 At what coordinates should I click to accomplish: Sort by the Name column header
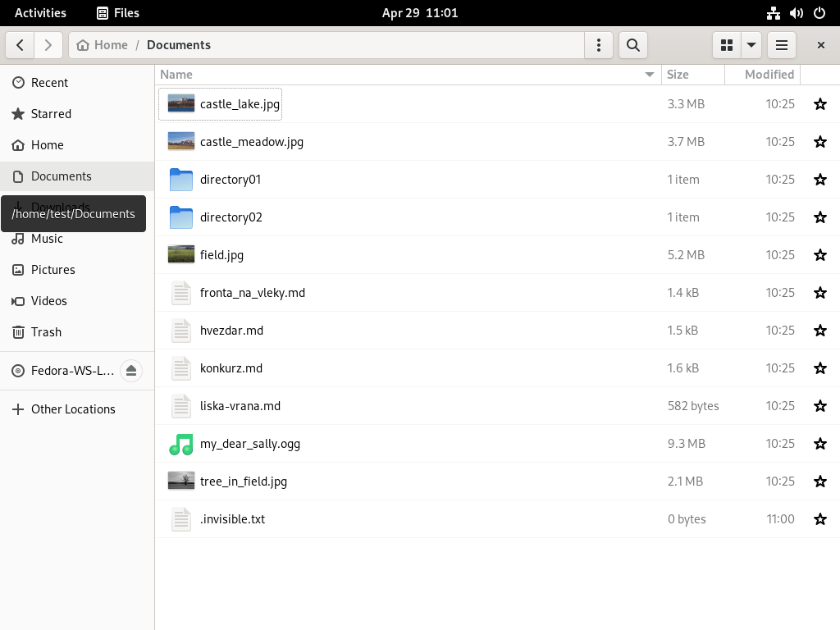pyautogui.click(x=408, y=75)
